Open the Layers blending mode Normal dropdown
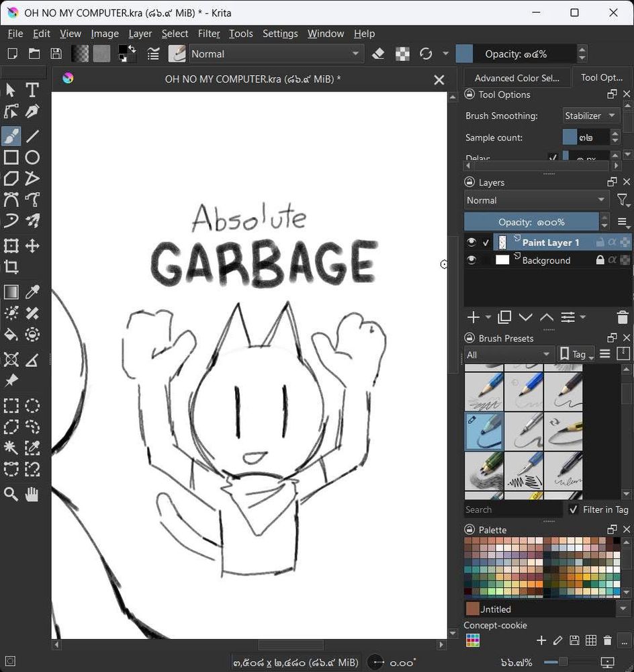This screenshot has height=672, width=634. tap(537, 200)
